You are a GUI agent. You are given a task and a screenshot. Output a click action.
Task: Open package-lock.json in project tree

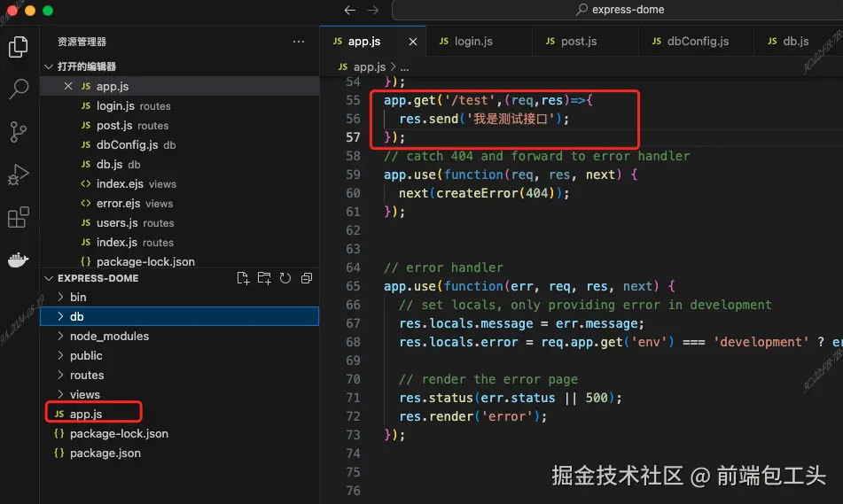[x=180, y=434]
